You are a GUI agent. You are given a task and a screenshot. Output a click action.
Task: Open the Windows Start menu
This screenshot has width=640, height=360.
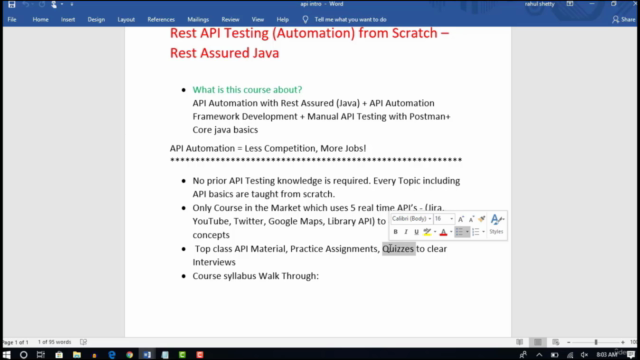point(6,355)
